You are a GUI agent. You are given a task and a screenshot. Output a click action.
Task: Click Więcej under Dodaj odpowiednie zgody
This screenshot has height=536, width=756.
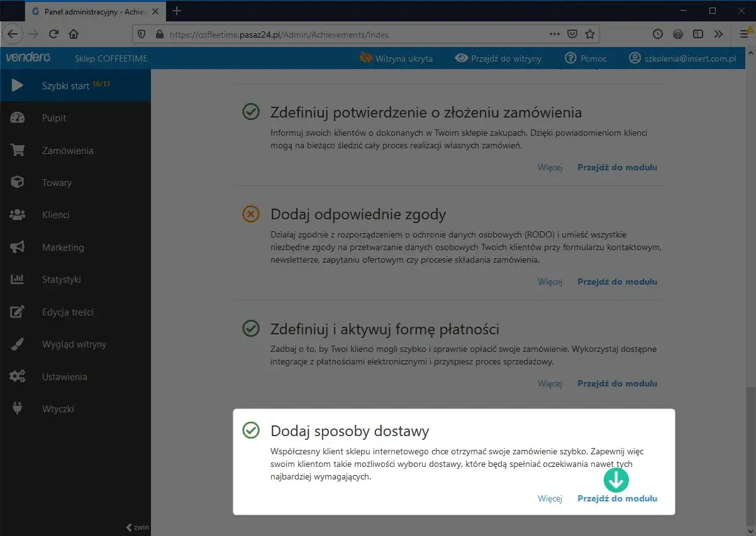click(x=550, y=282)
